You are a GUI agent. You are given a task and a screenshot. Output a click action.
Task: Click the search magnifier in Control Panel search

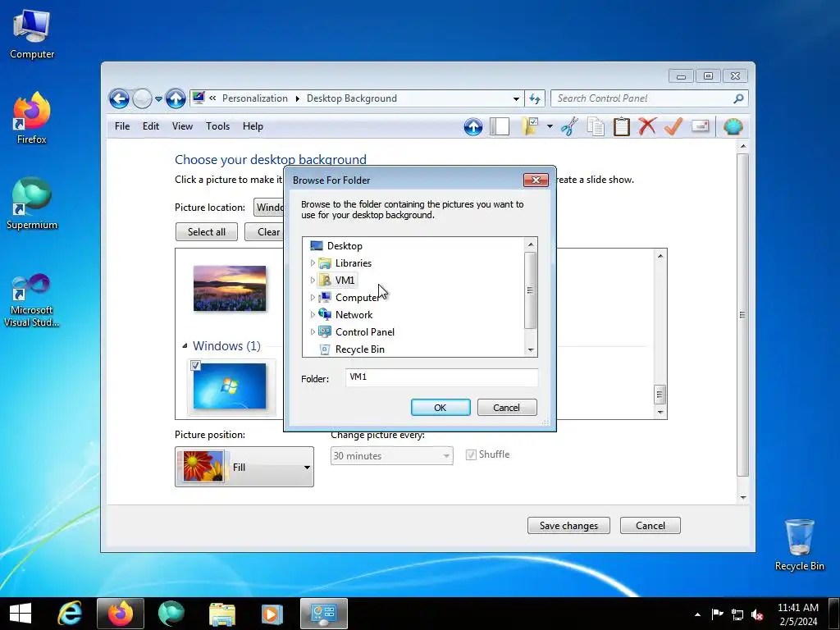tap(738, 98)
